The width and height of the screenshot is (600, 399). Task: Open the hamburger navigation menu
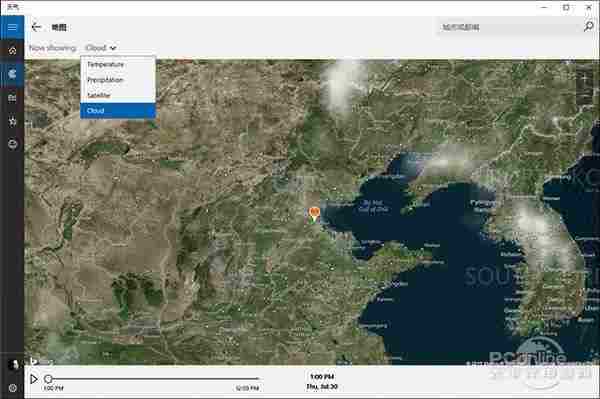[12, 27]
